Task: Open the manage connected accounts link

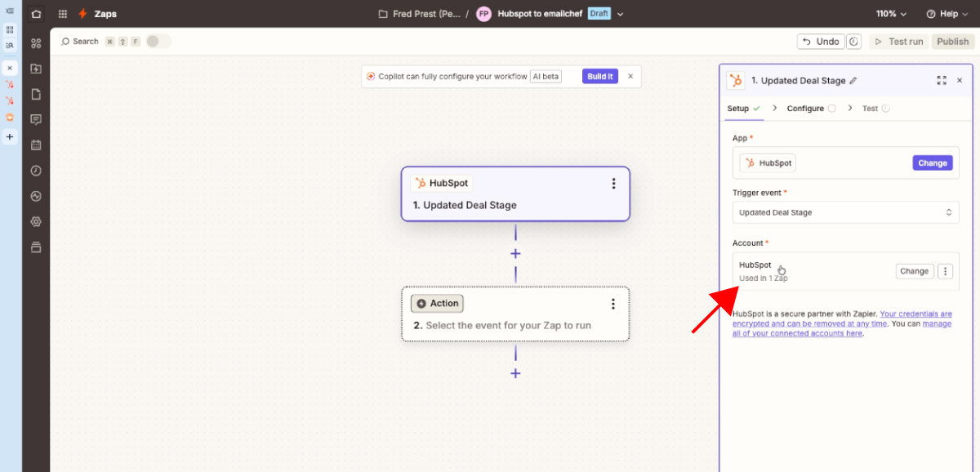Action: click(842, 328)
